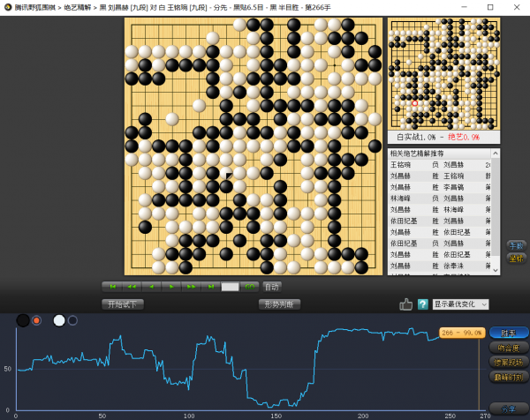
Task: Switch chart to 胜率 view
Action: click(x=509, y=333)
